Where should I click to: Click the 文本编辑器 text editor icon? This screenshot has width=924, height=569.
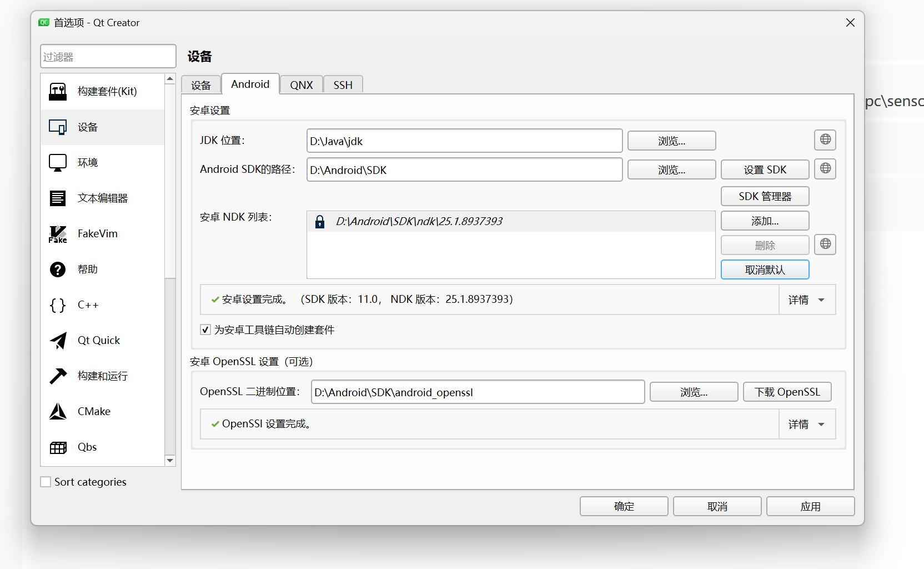click(x=58, y=198)
